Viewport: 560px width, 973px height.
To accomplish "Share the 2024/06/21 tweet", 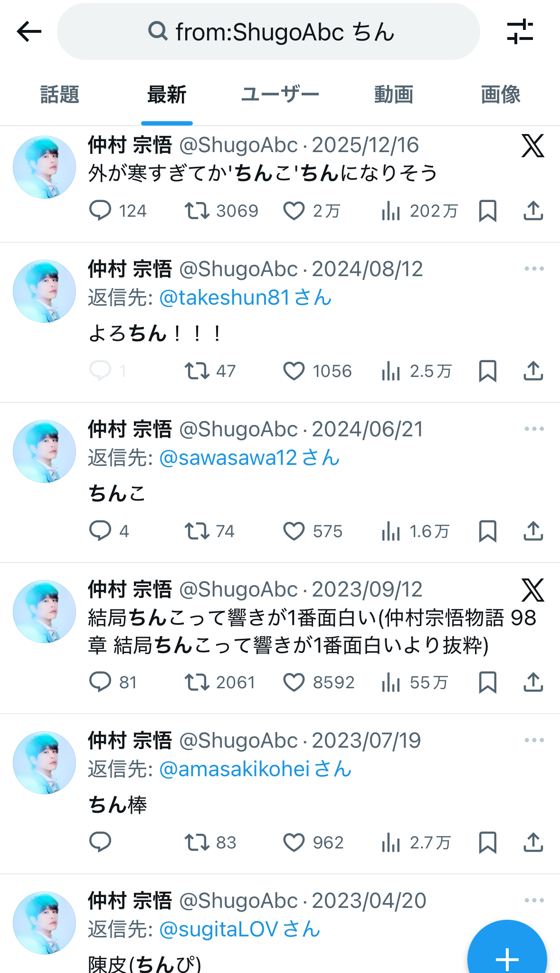I will click(x=533, y=531).
